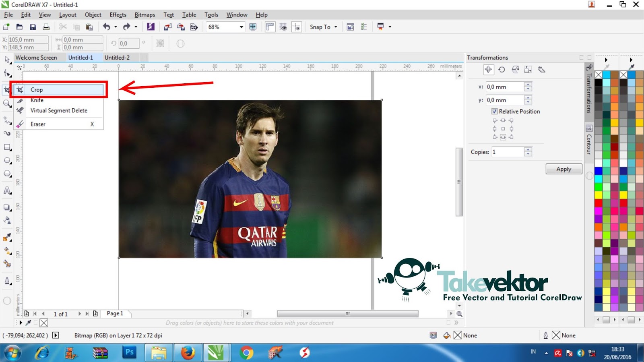Select the Pick tool in the toolbox
The height and width of the screenshot is (362, 644).
click(7, 60)
